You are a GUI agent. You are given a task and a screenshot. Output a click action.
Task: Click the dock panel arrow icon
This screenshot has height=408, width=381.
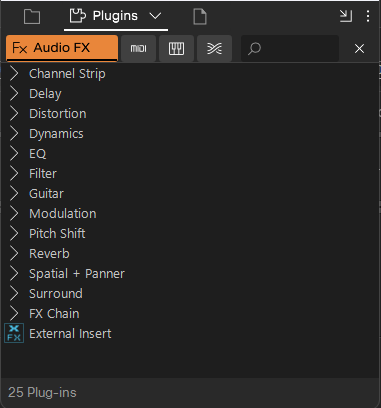coord(346,16)
